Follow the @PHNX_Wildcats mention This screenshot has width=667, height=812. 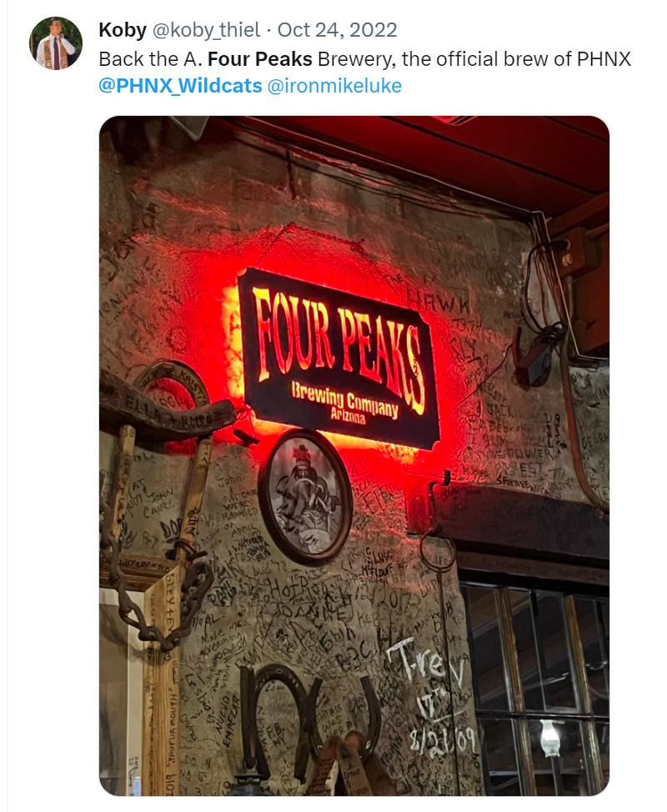tap(180, 85)
